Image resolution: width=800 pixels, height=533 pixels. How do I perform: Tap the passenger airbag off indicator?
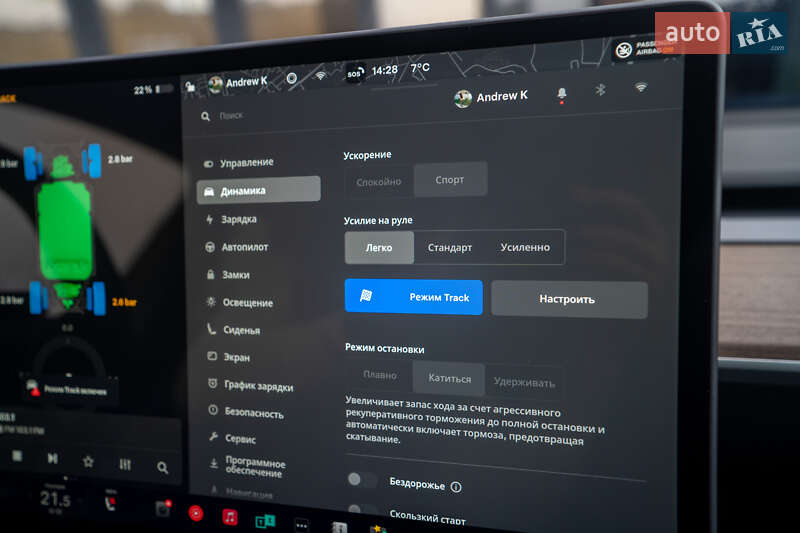tap(646, 49)
